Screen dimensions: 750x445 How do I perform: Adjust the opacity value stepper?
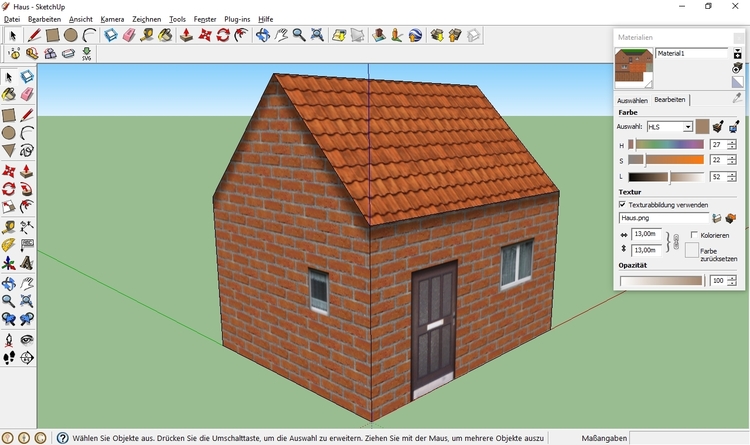coord(732,281)
